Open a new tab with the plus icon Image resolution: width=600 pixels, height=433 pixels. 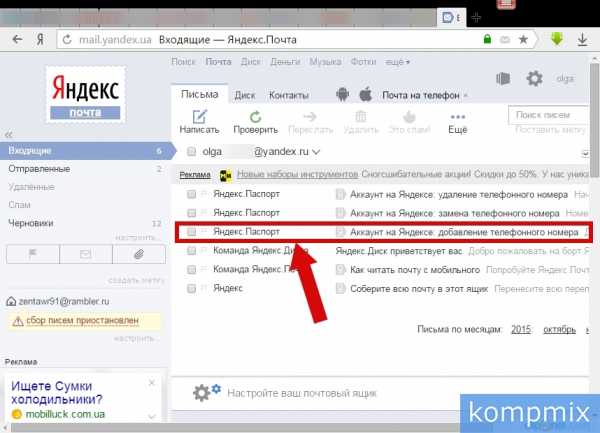pyautogui.click(x=476, y=18)
